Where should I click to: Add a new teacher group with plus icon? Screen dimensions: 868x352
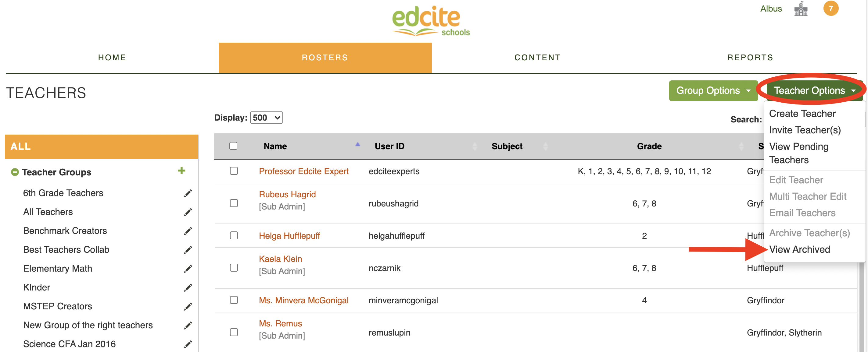[x=181, y=171]
